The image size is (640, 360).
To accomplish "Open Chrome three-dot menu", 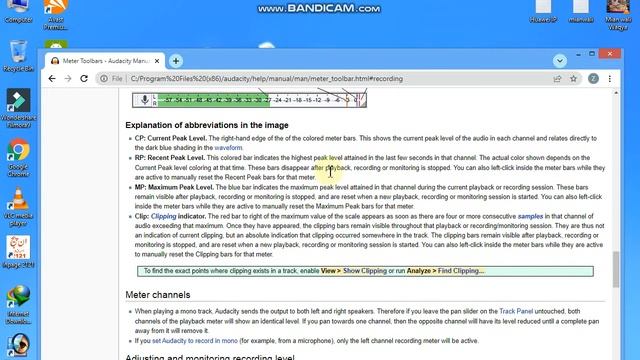I will [x=610, y=78].
